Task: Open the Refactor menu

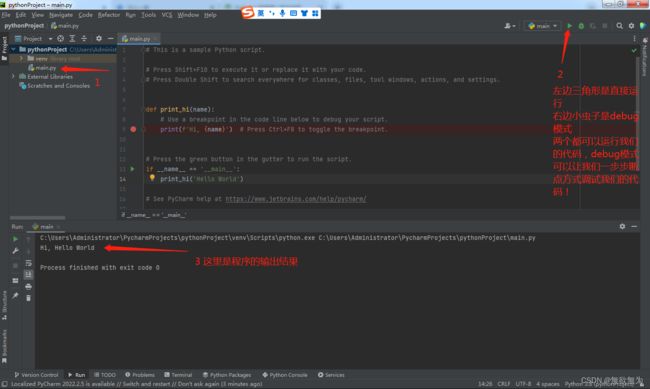Action: click(109, 15)
